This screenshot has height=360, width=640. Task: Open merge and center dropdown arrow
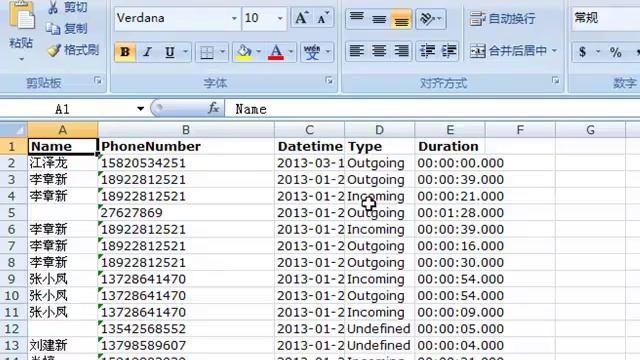[554, 51]
